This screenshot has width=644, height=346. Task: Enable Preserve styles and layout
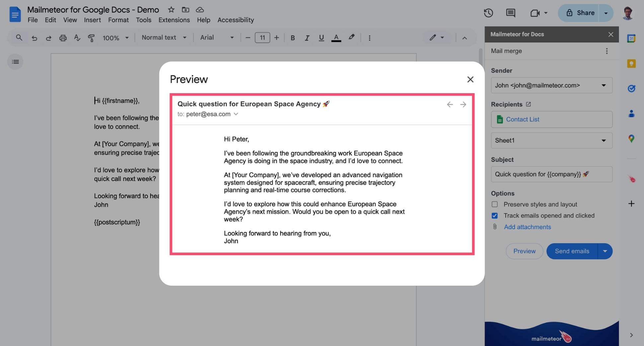pos(494,204)
